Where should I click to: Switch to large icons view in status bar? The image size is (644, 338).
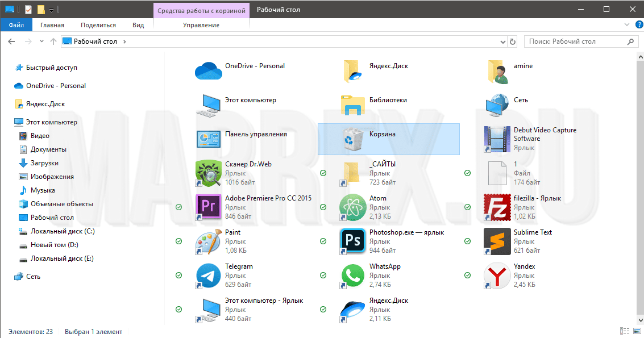click(x=637, y=331)
